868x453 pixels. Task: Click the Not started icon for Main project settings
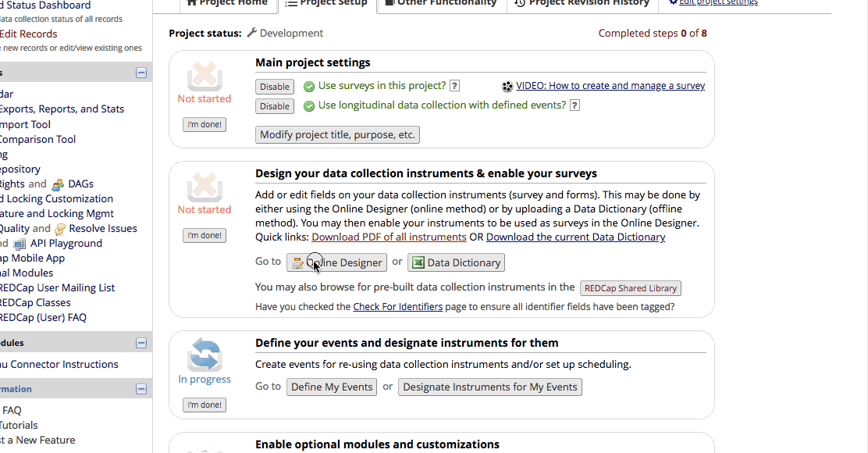(205, 75)
